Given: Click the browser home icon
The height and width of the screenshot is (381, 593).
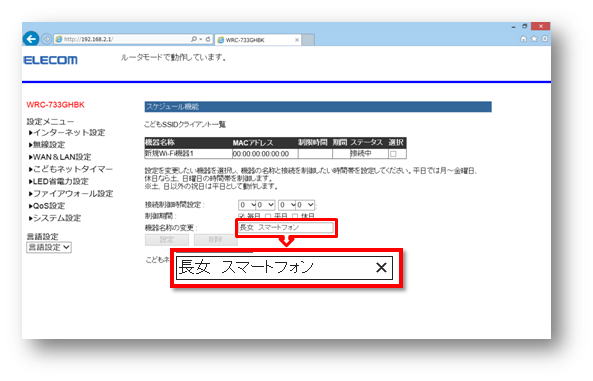Looking at the screenshot, I should pyautogui.click(x=523, y=39).
